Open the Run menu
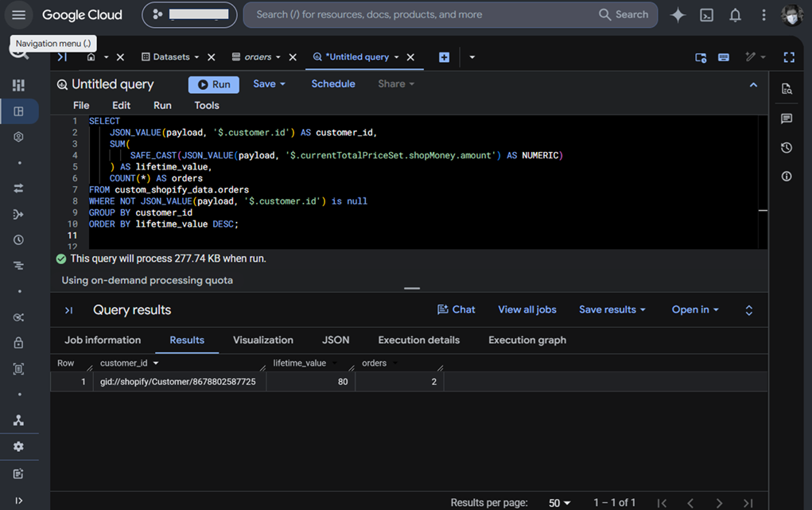The width and height of the screenshot is (812, 510). 162,105
